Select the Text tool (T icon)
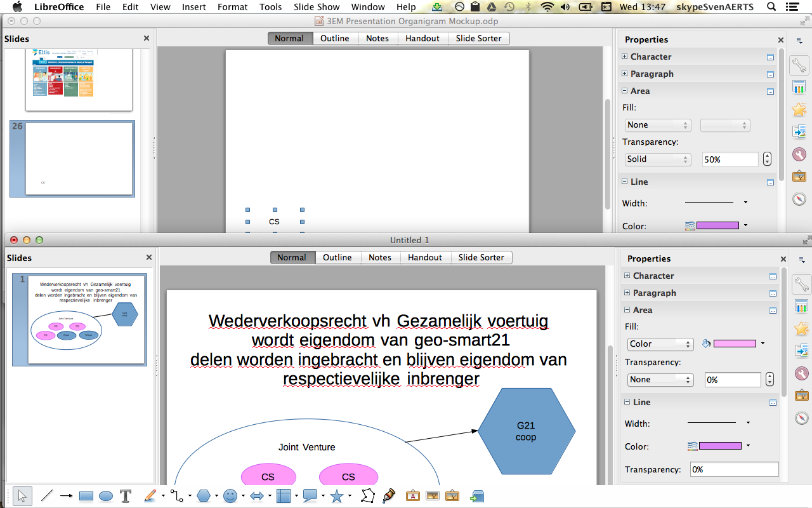The image size is (812, 508). click(126, 496)
